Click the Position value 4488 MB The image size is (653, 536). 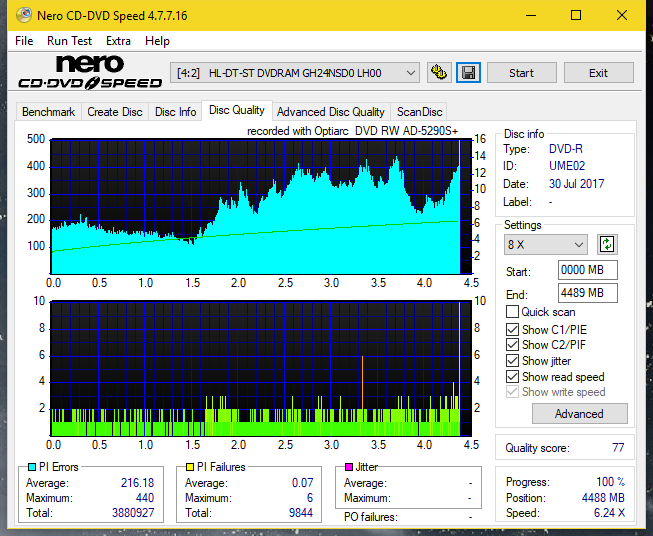pyautogui.click(x=603, y=498)
